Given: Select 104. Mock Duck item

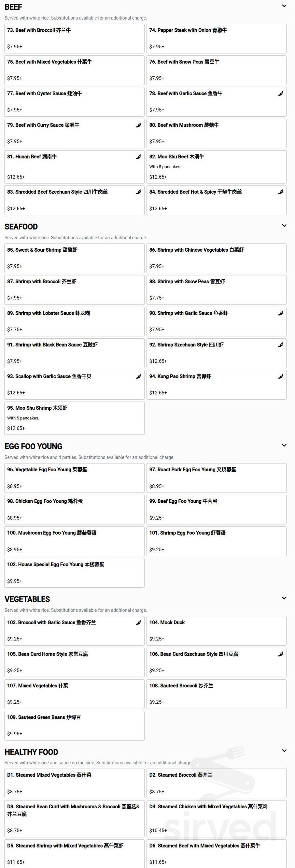Looking at the screenshot, I should point(216,630).
